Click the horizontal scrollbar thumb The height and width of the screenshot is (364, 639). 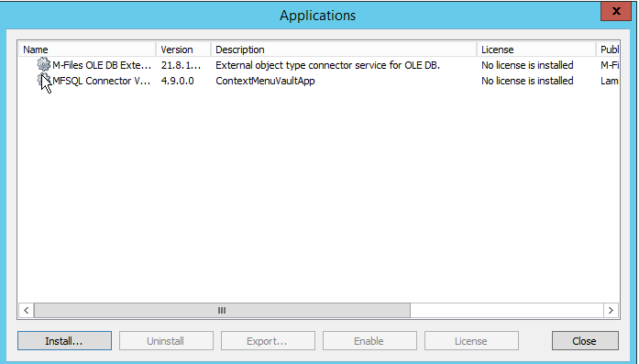pos(222,310)
